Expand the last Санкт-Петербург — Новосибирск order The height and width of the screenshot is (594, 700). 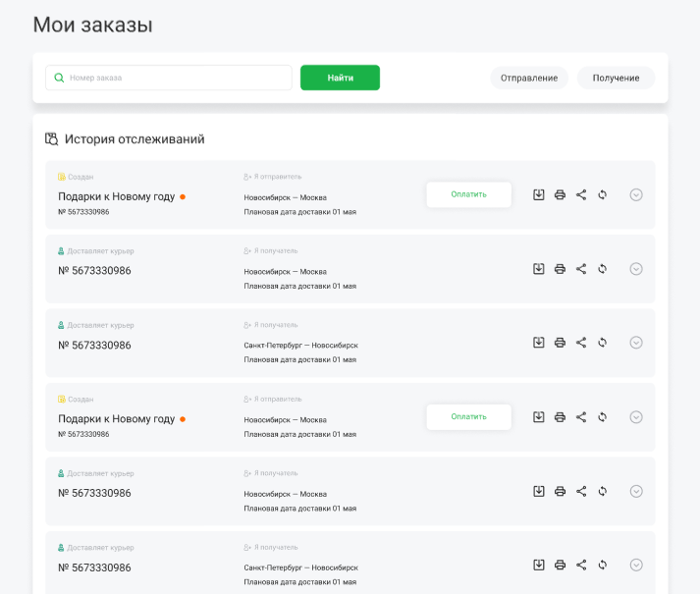click(636, 565)
